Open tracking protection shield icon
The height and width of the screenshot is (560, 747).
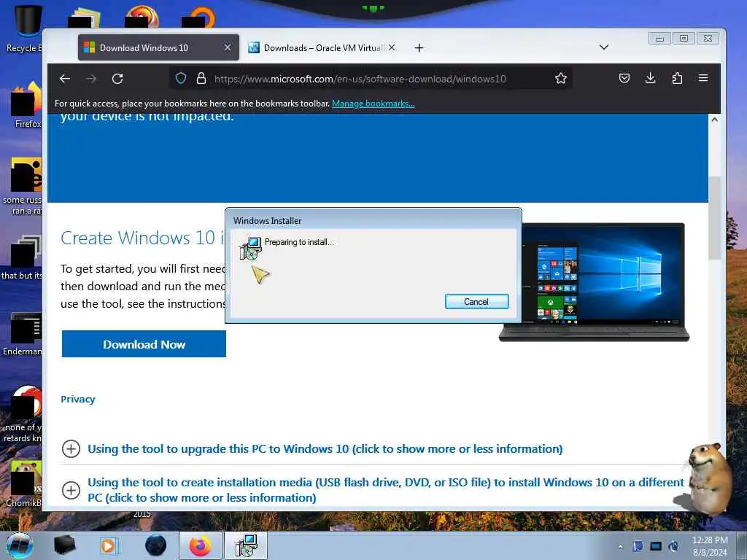tap(181, 78)
